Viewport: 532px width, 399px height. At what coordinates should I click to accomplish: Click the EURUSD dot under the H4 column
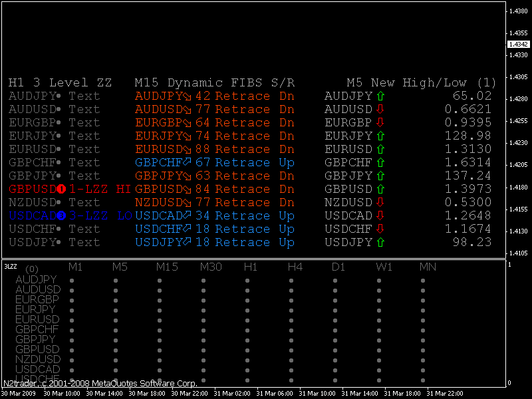point(291,320)
